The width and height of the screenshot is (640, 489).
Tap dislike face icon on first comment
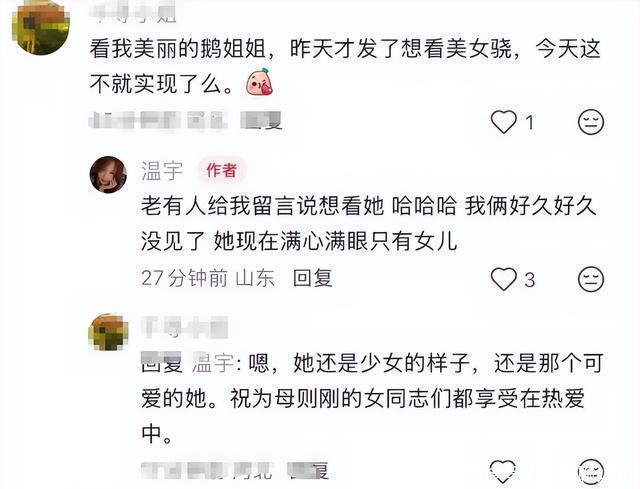tap(591, 122)
